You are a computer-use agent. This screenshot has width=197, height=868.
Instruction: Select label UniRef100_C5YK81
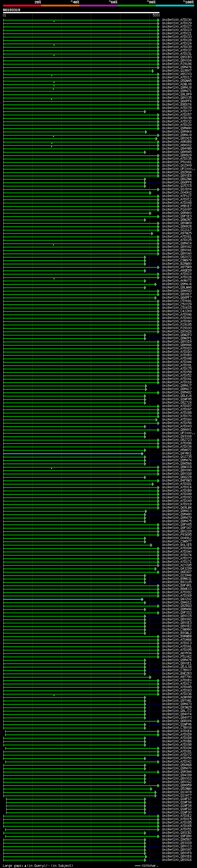coord(177,301)
